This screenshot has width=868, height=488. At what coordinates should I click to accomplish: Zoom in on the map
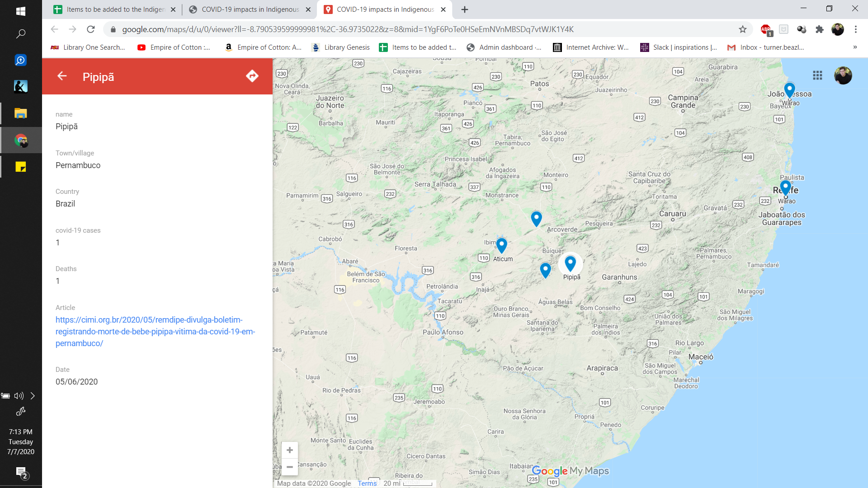pyautogui.click(x=290, y=450)
